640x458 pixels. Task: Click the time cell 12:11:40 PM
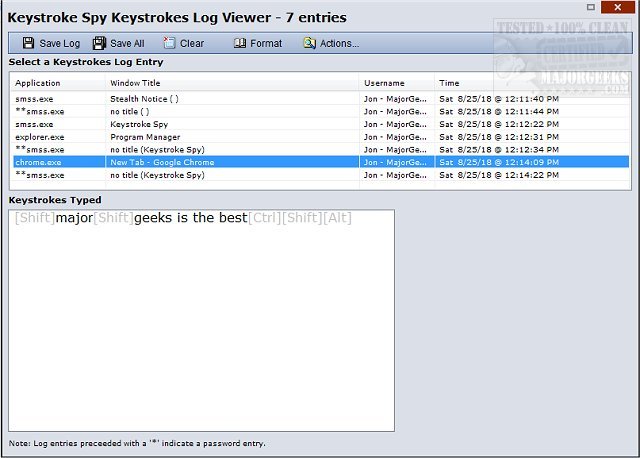499,99
